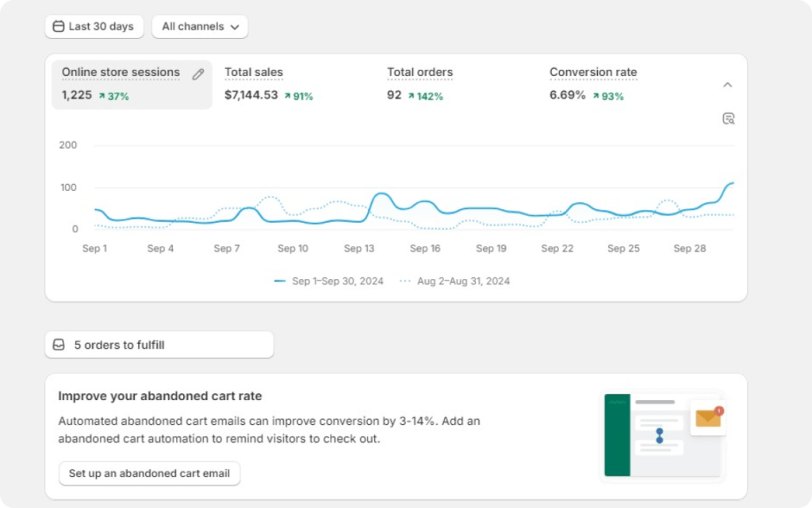Screen dimensions: 812x508
Task: Click Set up an abandoned cart email
Action: coord(149,473)
